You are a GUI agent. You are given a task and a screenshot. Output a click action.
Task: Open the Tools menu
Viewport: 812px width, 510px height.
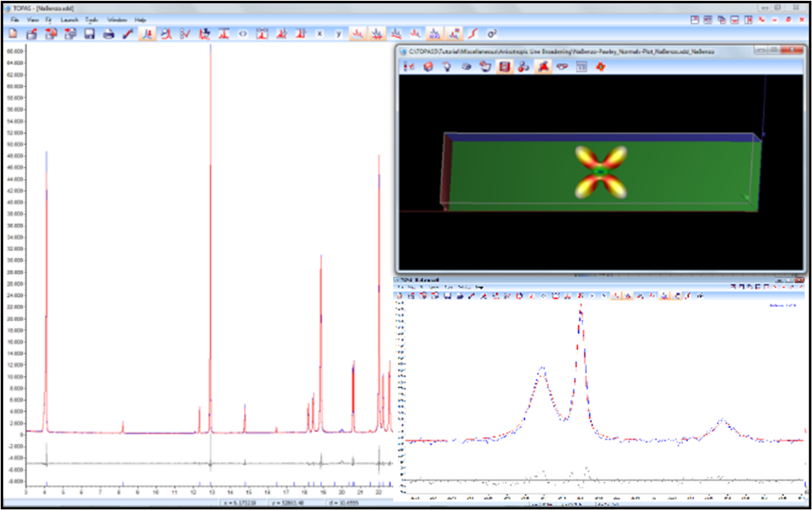(91, 19)
